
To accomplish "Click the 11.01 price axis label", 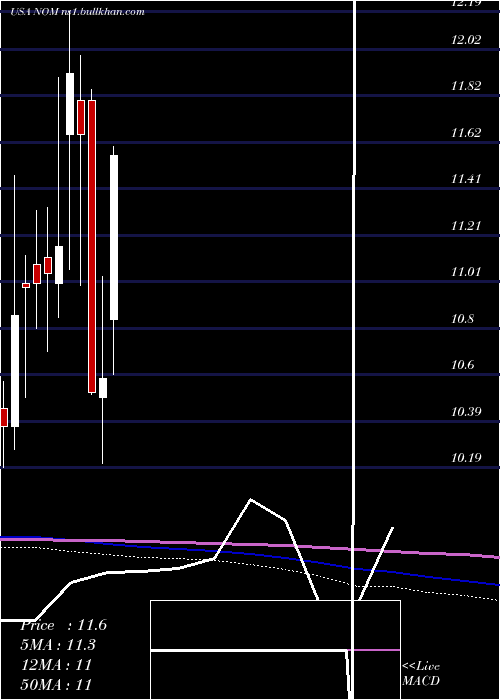I will click(x=466, y=271).
